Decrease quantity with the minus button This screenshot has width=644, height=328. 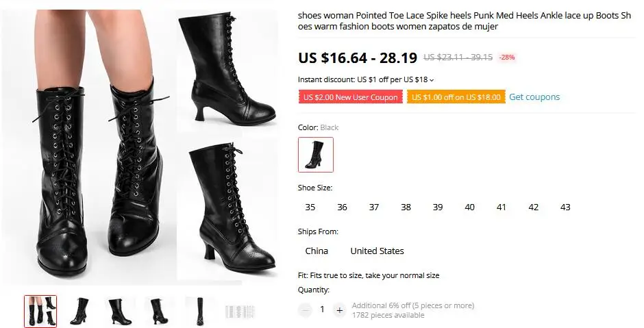click(x=305, y=310)
